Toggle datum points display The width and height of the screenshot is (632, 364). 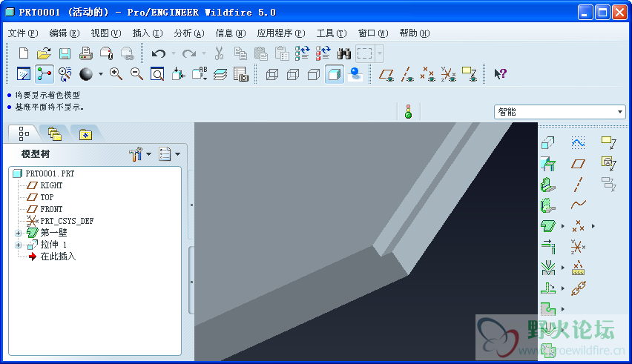coord(428,74)
